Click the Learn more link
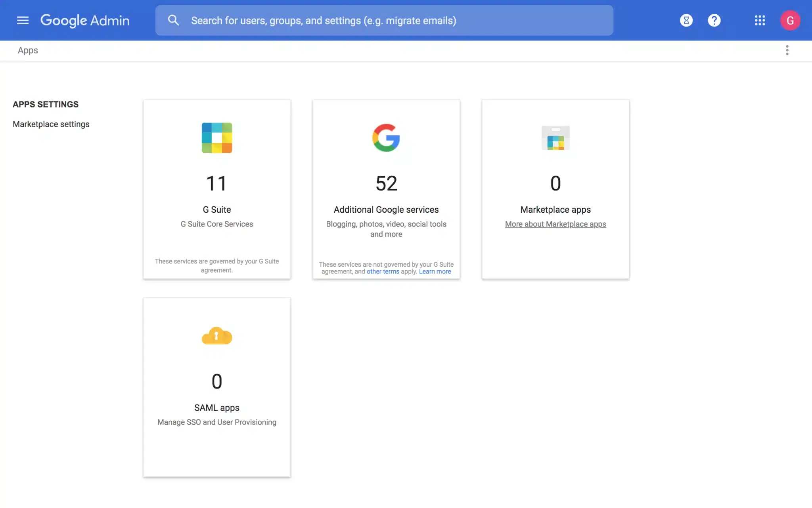This screenshot has width=812, height=508. [435, 271]
